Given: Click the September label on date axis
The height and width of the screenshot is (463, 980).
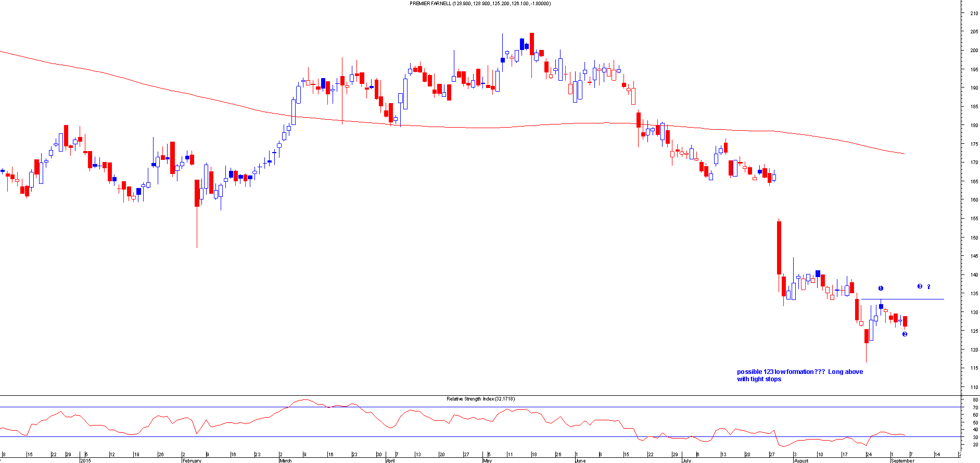Looking at the screenshot, I should point(902,460).
